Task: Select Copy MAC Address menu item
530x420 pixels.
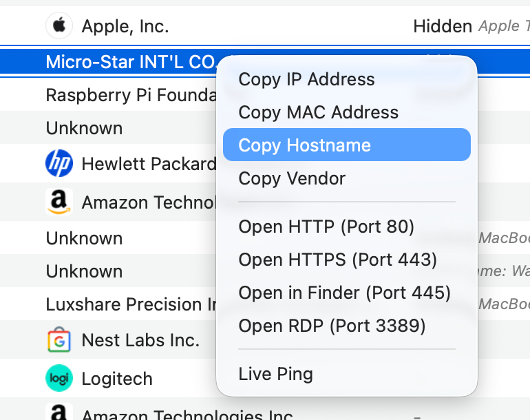Action: pyautogui.click(x=318, y=112)
